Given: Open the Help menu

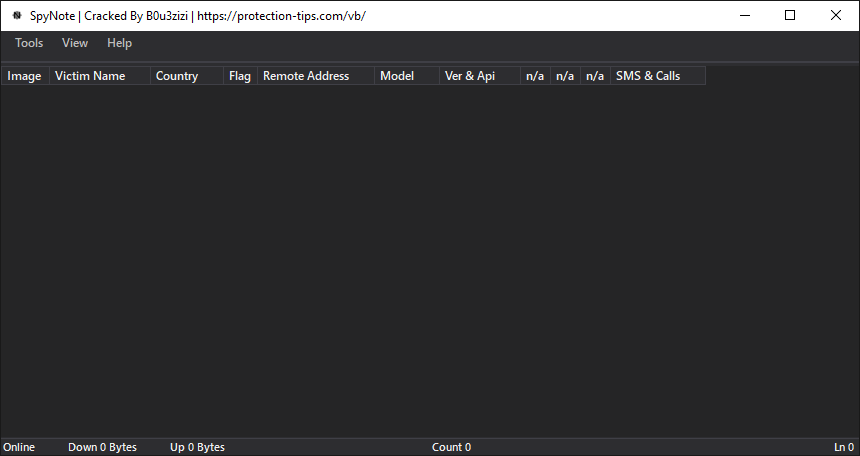Looking at the screenshot, I should [119, 43].
